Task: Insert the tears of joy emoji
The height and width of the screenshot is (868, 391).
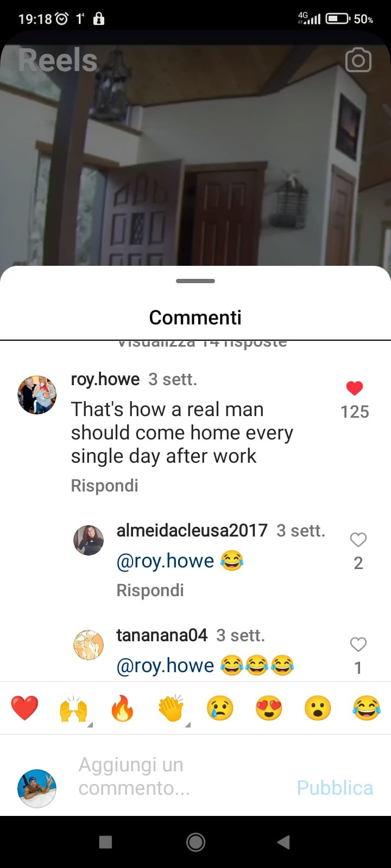Action: pos(367,708)
